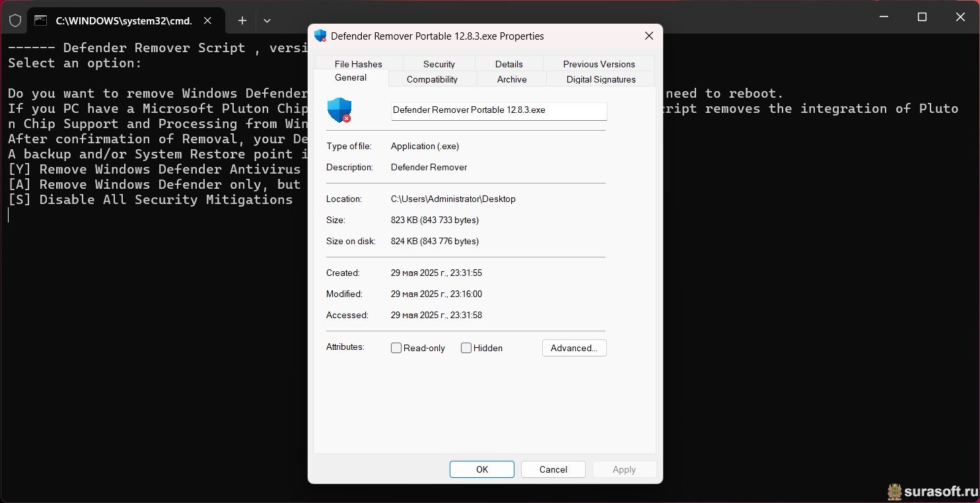The width and height of the screenshot is (980, 503).
Task: Close the cmd.exe terminal tab
Action: (207, 20)
